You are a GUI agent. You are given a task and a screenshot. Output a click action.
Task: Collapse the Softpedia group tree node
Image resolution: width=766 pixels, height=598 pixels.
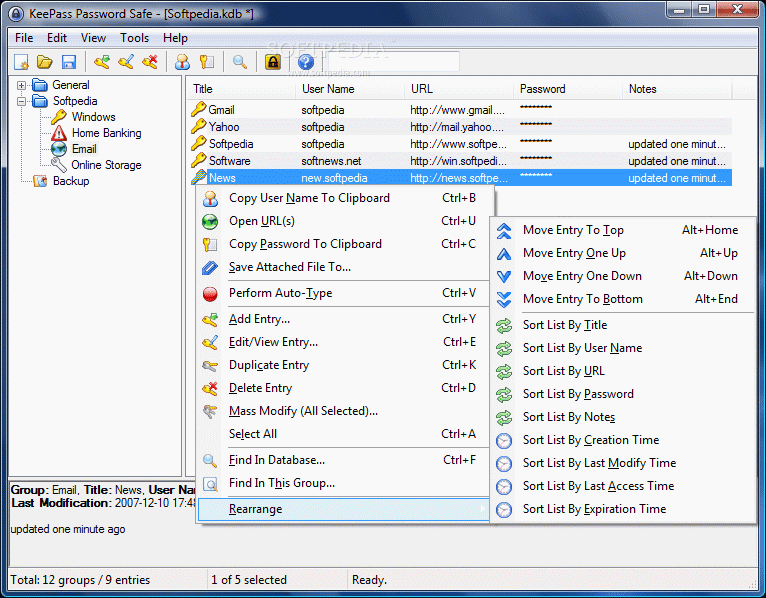coord(21,102)
